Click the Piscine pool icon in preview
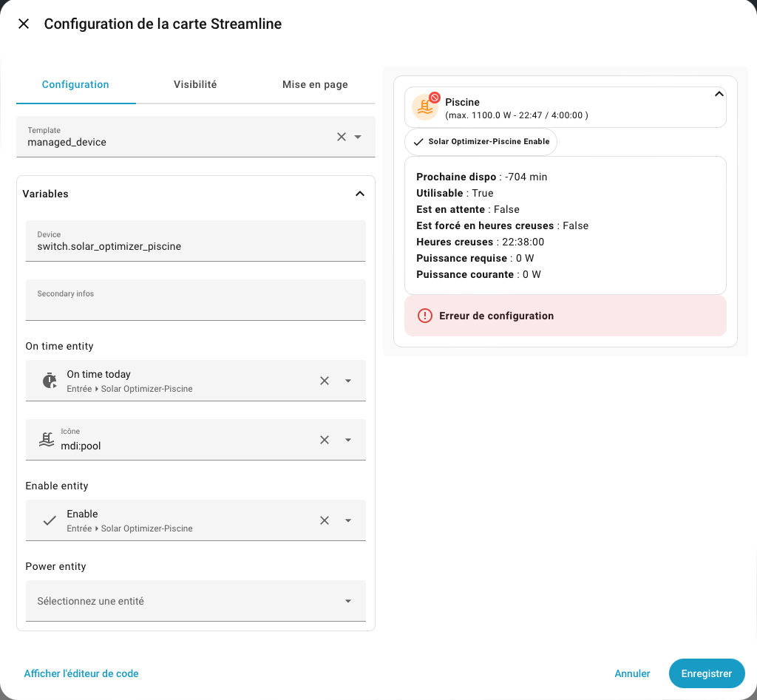 point(424,107)
